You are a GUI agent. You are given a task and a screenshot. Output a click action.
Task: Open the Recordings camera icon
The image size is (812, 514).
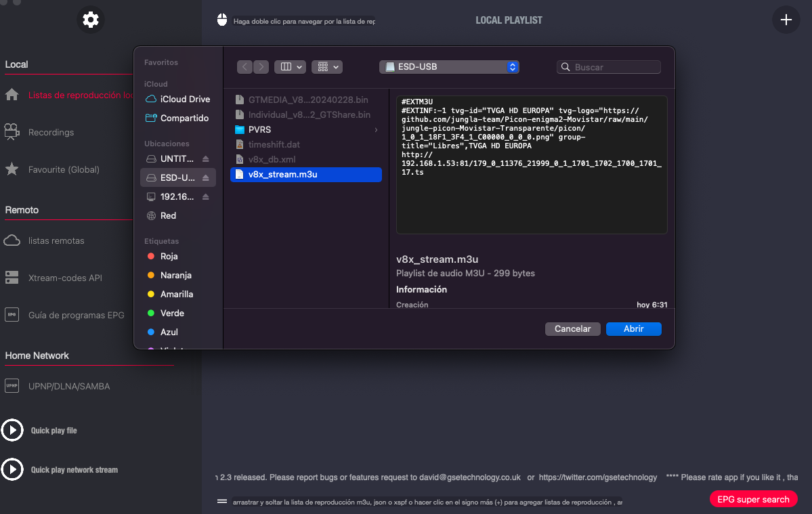(12, 132)
